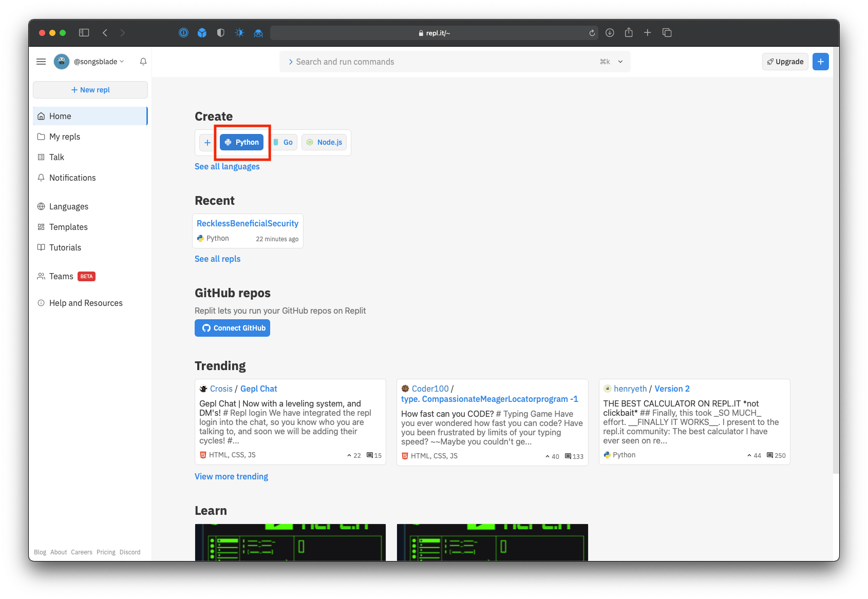Select Home in the sidebar
The width and height of the screenshot is (868, 599).
coord(90,116)
